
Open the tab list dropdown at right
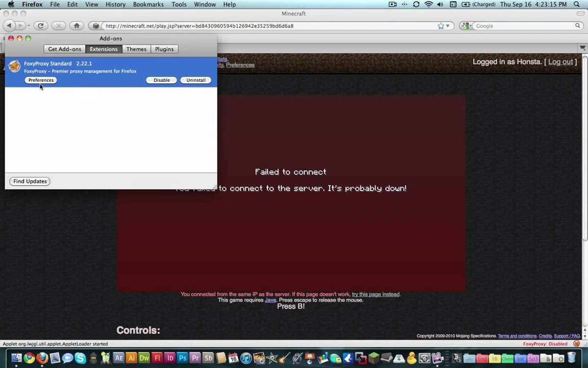[x=582, y=48]
